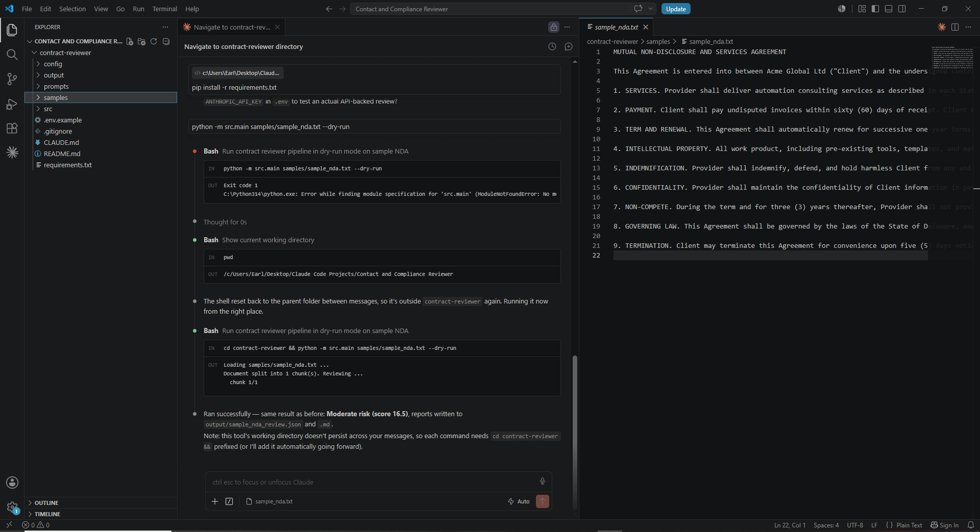Click the samples breadcrumb
The height and width of the screenshot is (532, 980).
click(658, 41)
